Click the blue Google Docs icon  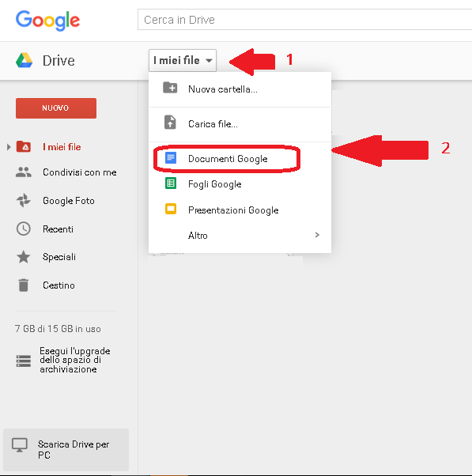(171, 158)
